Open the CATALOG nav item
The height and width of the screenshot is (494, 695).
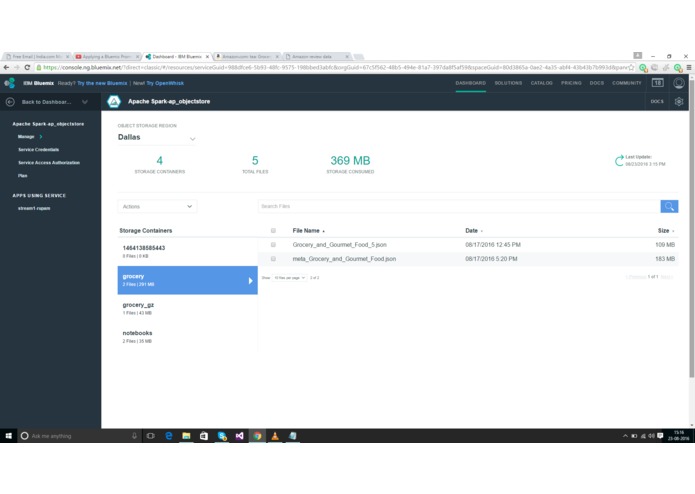coord(542,83)
